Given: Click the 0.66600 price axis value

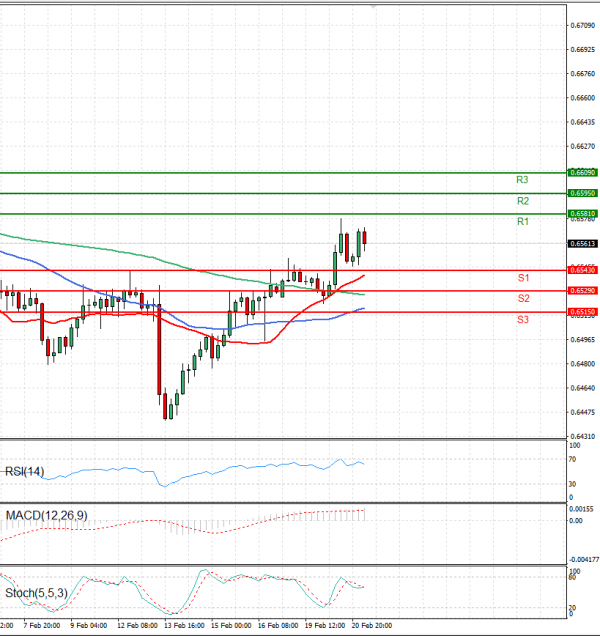Looking at the screenshot, I should click(x=583, y=98).
